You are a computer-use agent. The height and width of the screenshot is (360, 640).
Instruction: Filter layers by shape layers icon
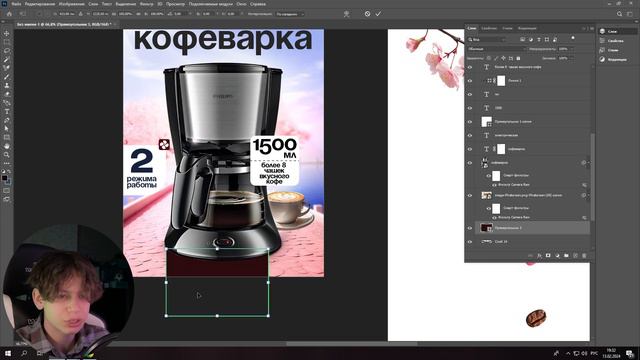coord(547,40)
